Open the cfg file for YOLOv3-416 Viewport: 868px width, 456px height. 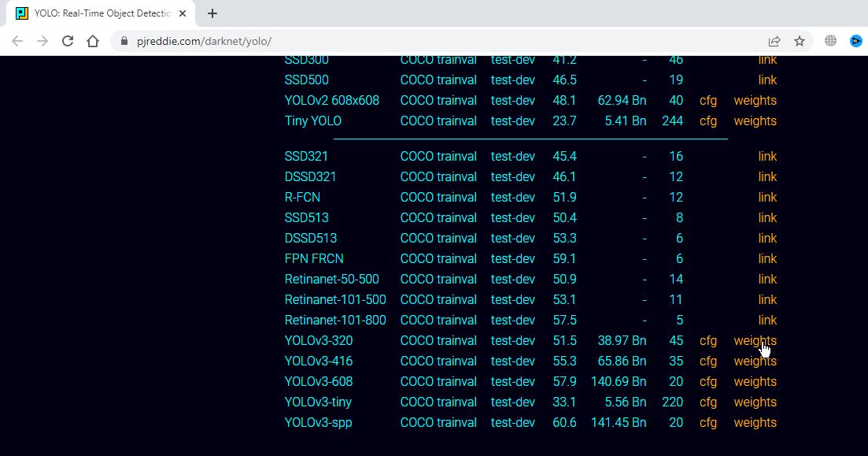coord(708,361)
